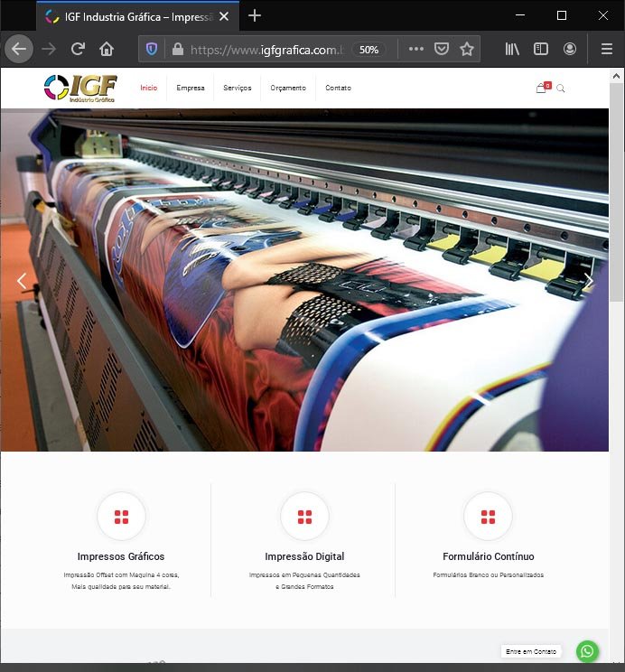Advance slider with right arrow
This screenshot has height=672, width=625.
588,281
